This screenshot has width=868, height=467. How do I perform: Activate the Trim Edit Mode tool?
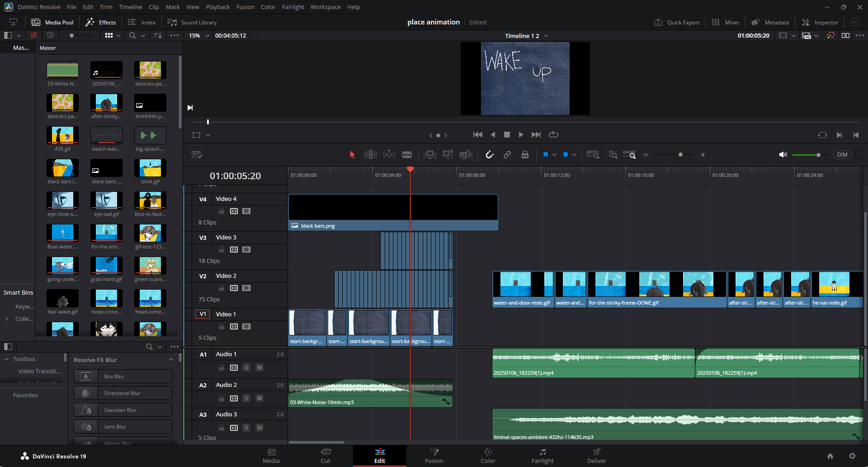click(x=370, y=155)
